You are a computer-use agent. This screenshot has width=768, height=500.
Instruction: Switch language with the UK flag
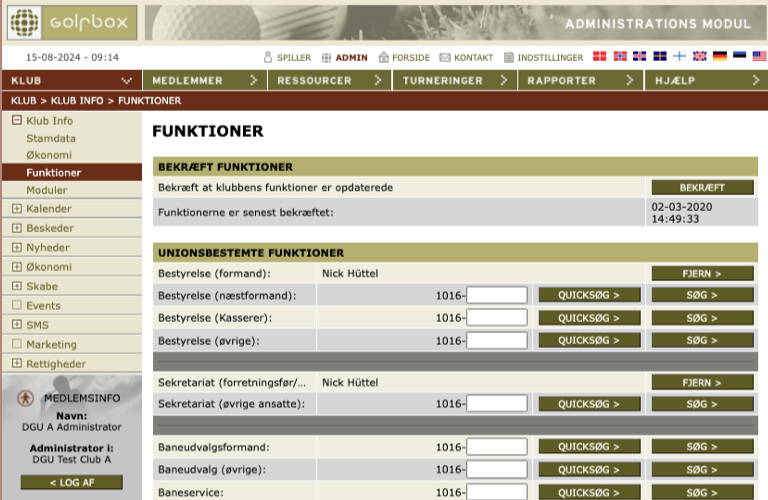(699, 56)
